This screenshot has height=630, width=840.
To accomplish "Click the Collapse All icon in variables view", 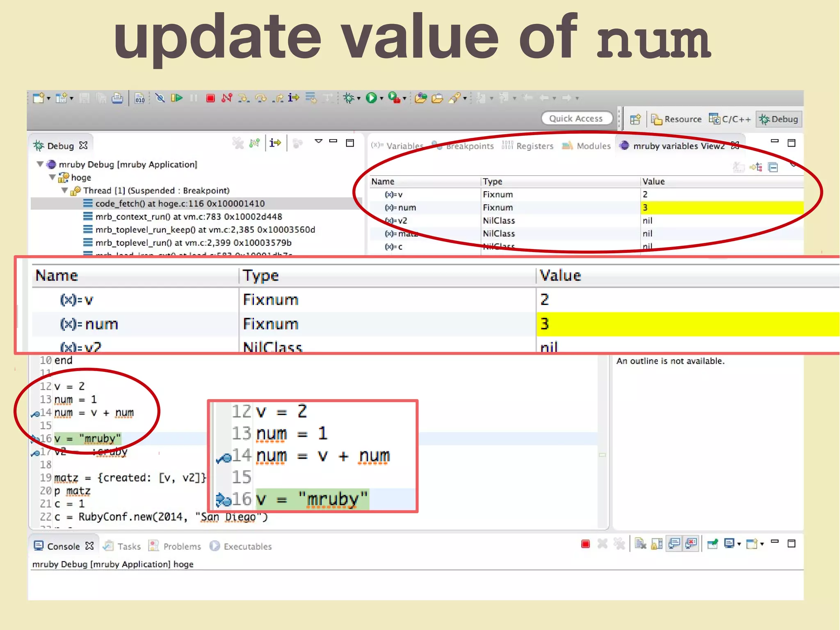I will 773,167.
